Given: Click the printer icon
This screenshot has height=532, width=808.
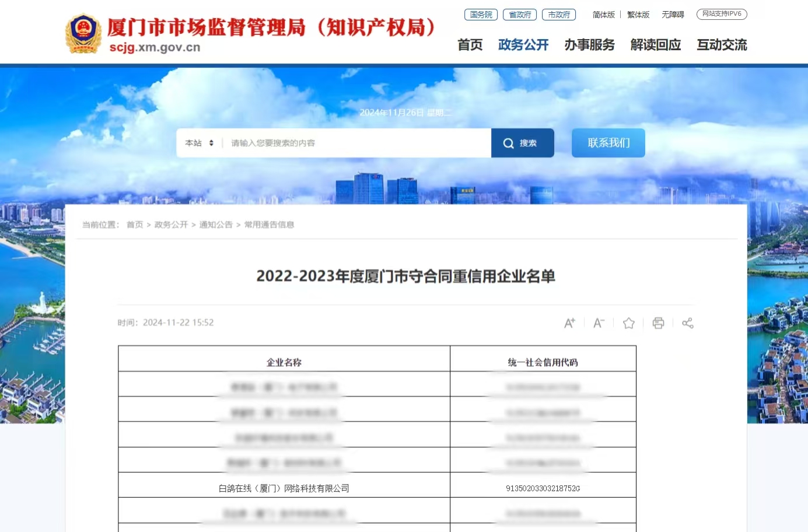Looking at the screenshot, I should 658,323.
